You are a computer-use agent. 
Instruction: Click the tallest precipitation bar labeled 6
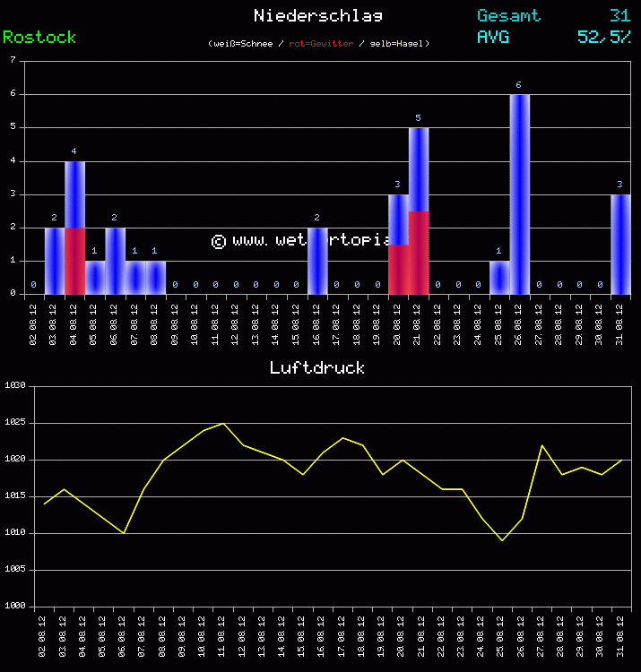click(519, 194)
